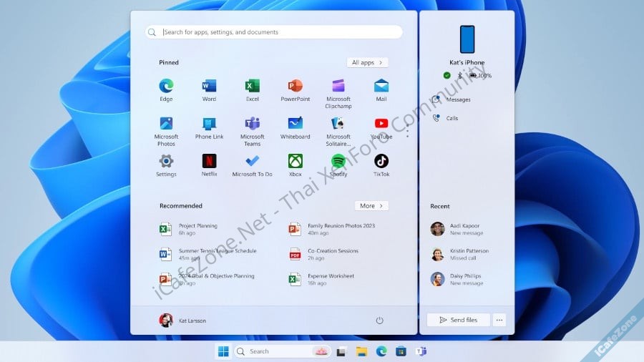Screen dimensions: 644x362
Task: Launch PowerPoint from the pinned grid
Action: coord(295,87)
